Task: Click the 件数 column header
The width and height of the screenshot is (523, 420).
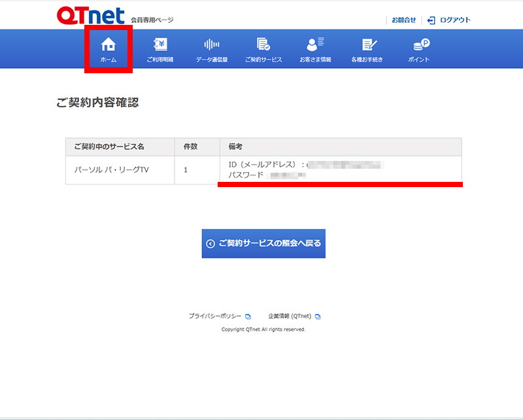Action: coord(191,147)
